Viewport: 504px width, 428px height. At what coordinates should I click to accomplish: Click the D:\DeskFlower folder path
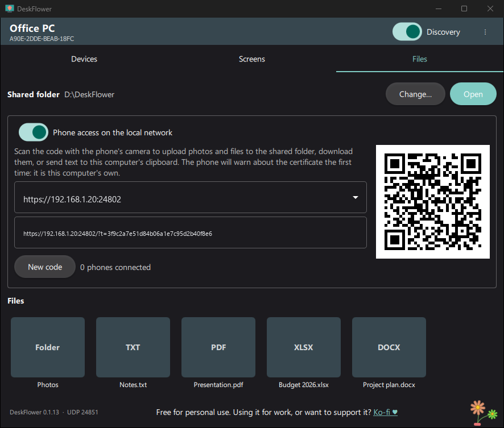tap(89, 94)
